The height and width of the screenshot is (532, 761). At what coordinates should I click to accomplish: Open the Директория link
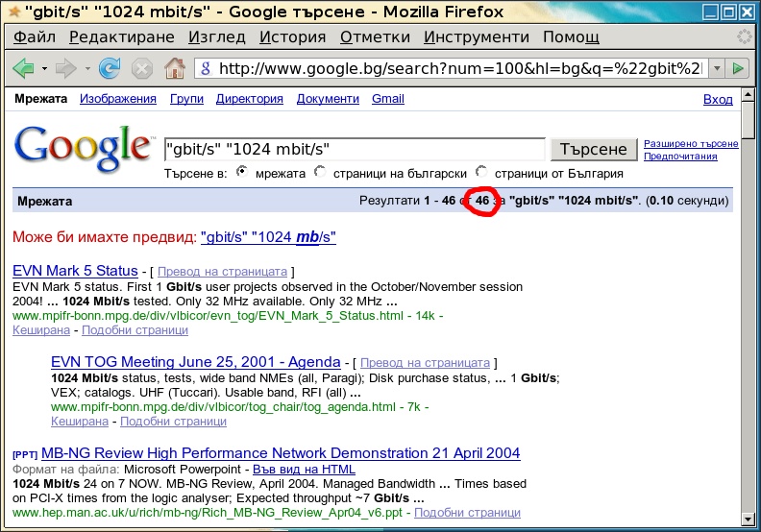pyautogui.click(x=250, y=99)
